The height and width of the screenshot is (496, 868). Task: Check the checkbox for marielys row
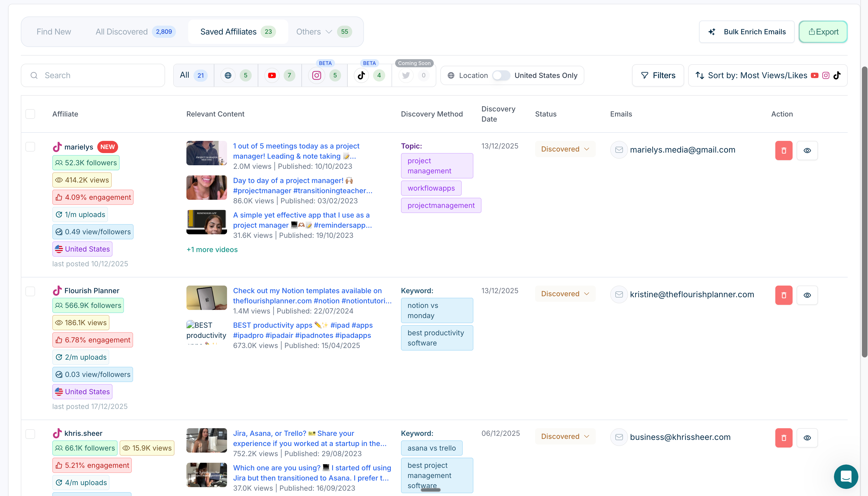pyautogui.click(x=30, y=146)
